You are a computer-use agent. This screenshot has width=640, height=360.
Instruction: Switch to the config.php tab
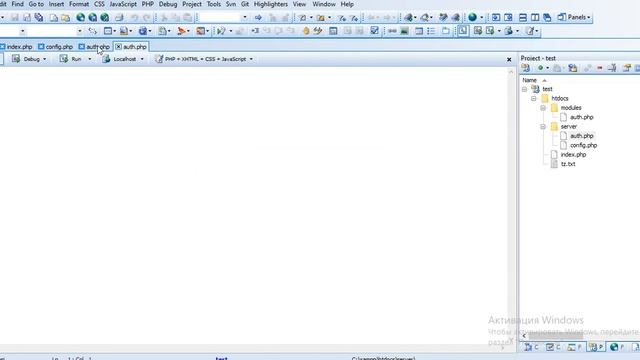[59, 47]
